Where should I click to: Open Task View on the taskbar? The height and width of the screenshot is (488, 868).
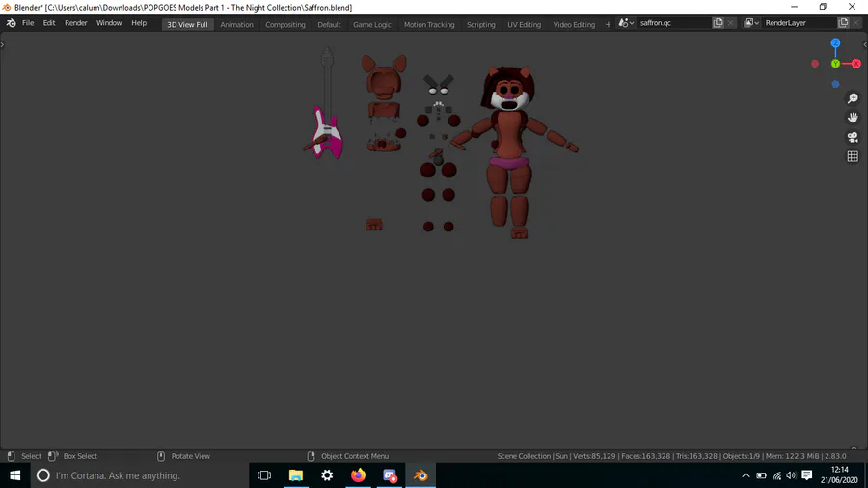point(264,475)
